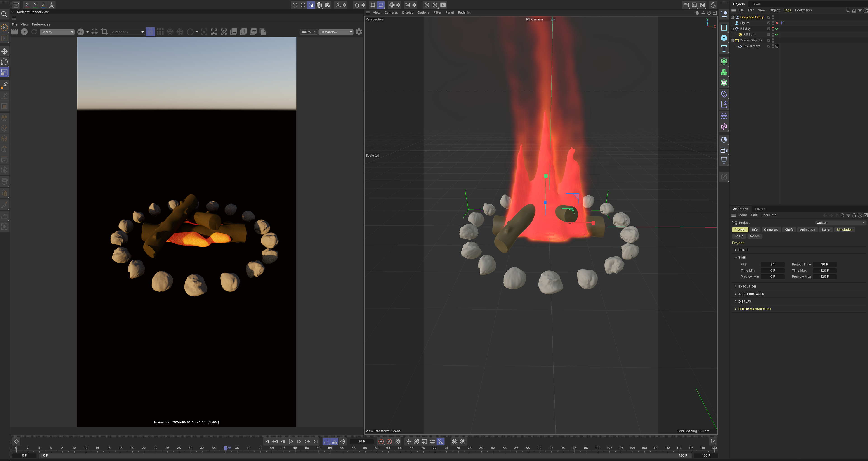Click the green Cloner MoGraph icon
Screen dimensions: 868x461
coord(724,72)
